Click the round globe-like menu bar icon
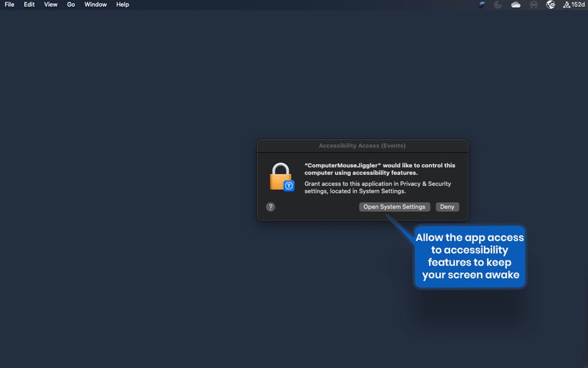This screenshot has height=368, width=588. (x=550, y=4)
